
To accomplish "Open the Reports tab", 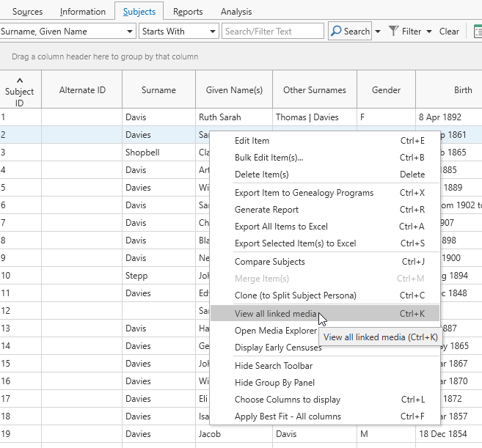I will tap(188, 12).
